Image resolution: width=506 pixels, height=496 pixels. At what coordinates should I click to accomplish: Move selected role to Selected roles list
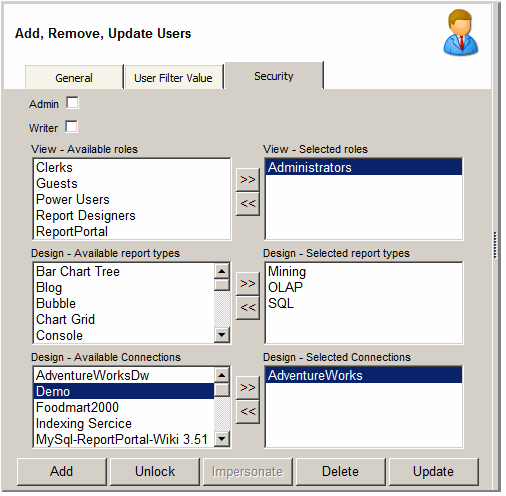click(248, 180)
